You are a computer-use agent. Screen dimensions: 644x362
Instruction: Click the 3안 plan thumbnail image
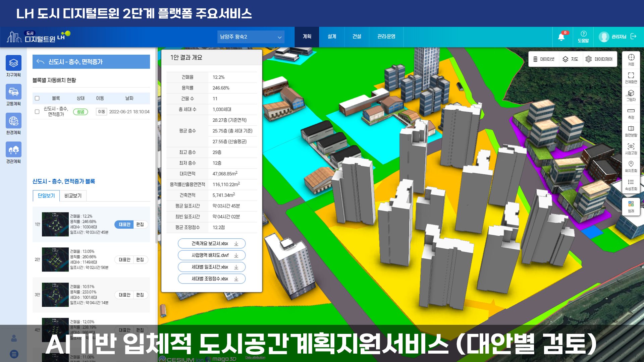click(x=55, y=295)
